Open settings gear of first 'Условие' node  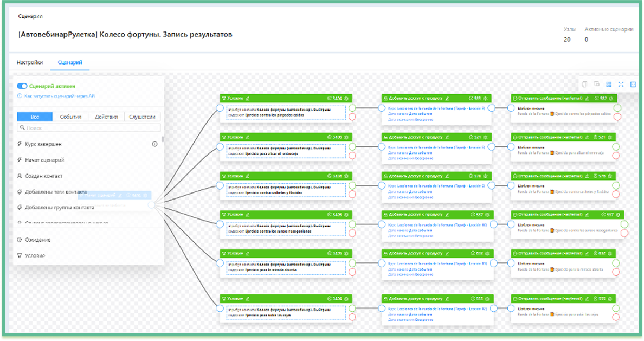click(x=346, y=98)
